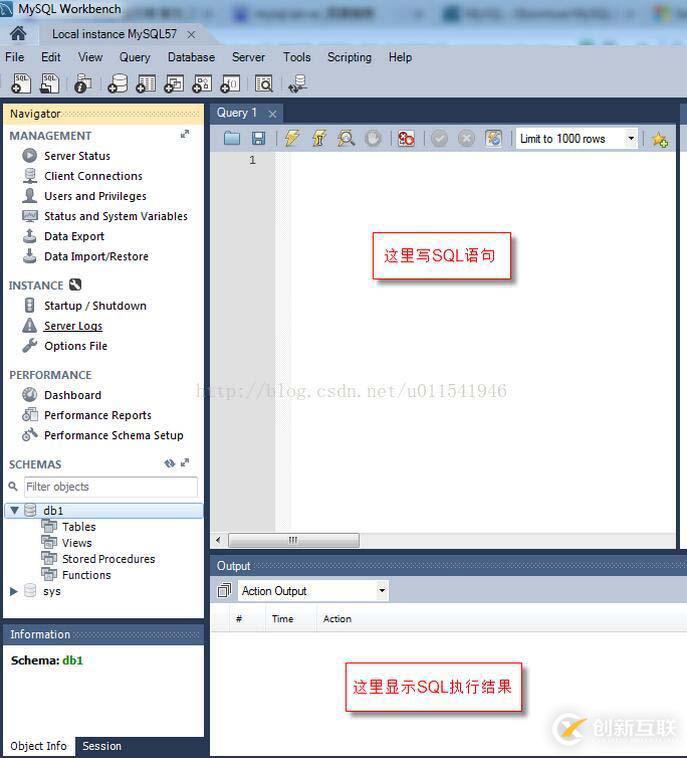This screenshot has height=758, width=687.
Task: Select the Local instance MySQL57 tab
Action: click(x=115, y=34)
